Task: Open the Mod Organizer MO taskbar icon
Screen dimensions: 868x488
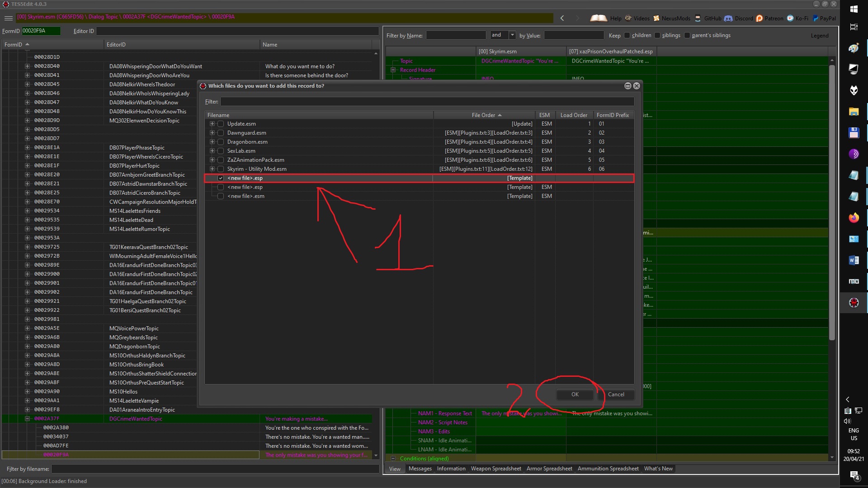Action: tap(854, 281)
